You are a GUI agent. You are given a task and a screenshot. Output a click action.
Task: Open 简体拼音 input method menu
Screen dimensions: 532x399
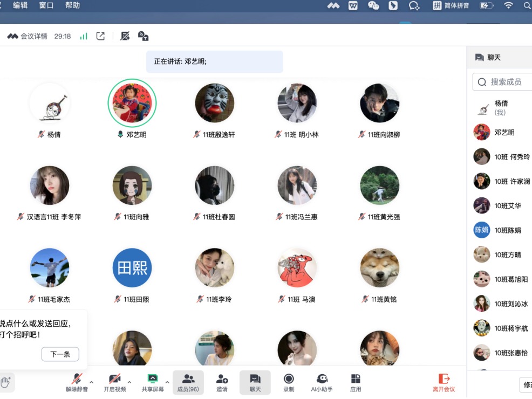451,5
